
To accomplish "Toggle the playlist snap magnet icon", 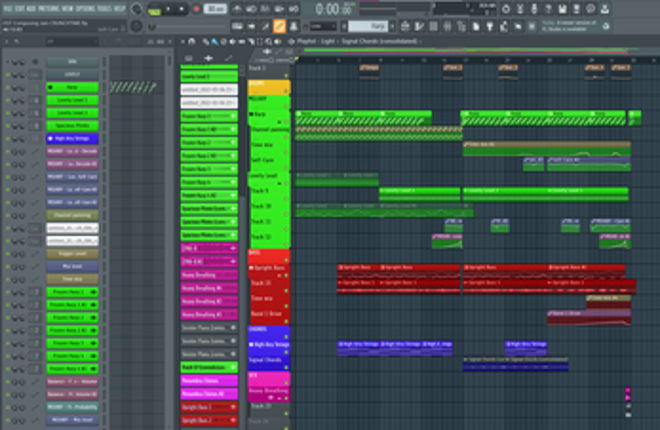I will pyautogui.click(x=192, y=41).
